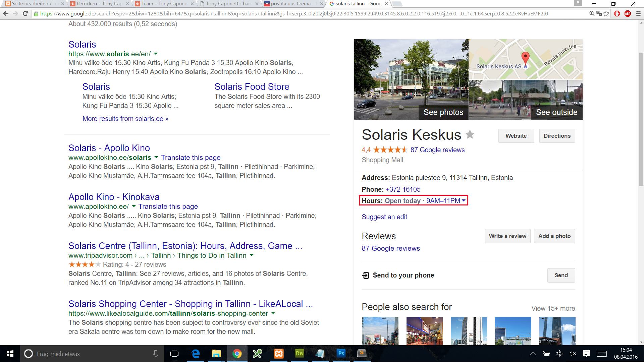
Task: Open Dreamweaver from the taskbar
Action: tap(300, 354)
